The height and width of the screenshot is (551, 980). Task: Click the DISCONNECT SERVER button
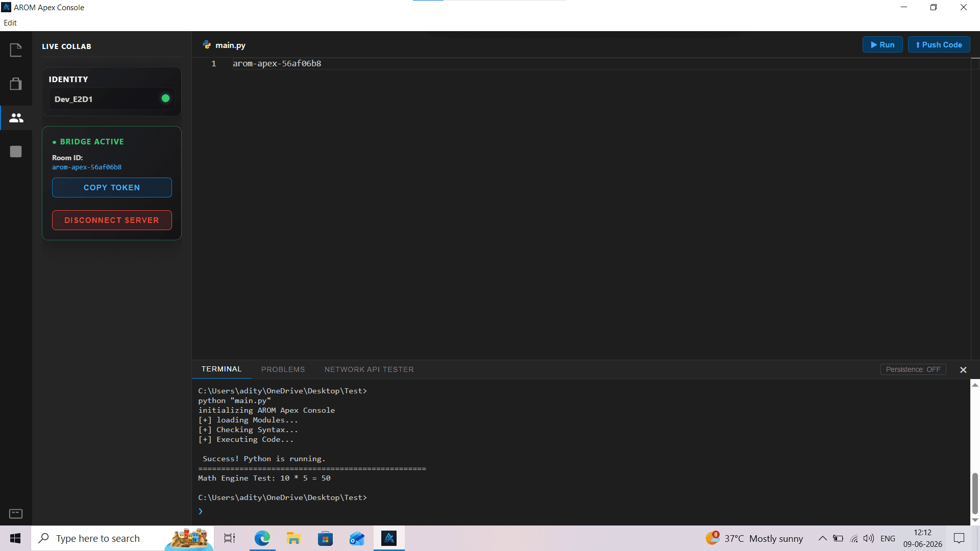[112, 220]
